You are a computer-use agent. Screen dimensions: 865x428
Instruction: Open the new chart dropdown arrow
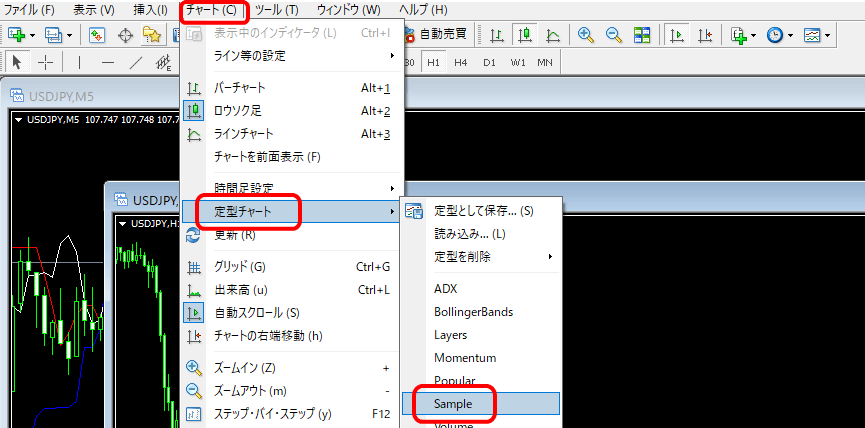[32, 35]
